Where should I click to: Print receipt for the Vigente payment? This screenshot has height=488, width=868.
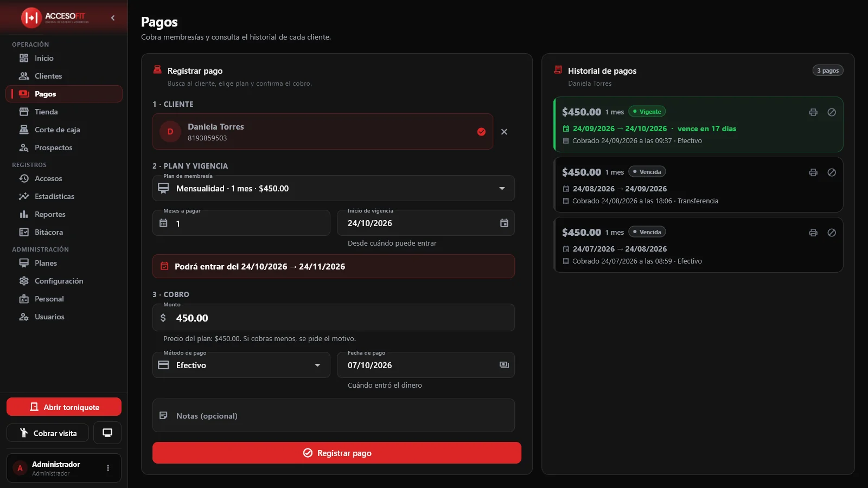click(x=813, y=112)
